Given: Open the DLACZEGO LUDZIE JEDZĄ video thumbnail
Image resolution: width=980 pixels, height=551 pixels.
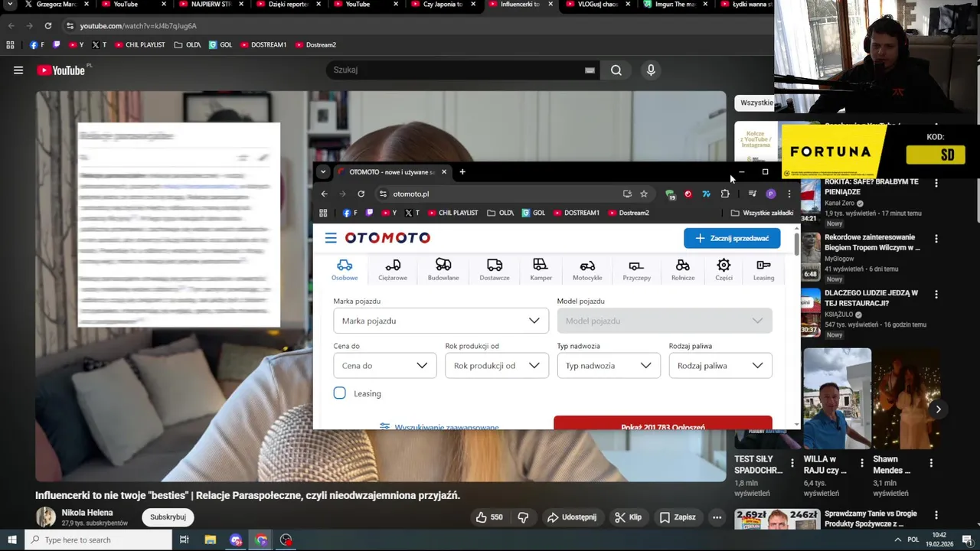Looking at the screenshot, I should (811, 311).
